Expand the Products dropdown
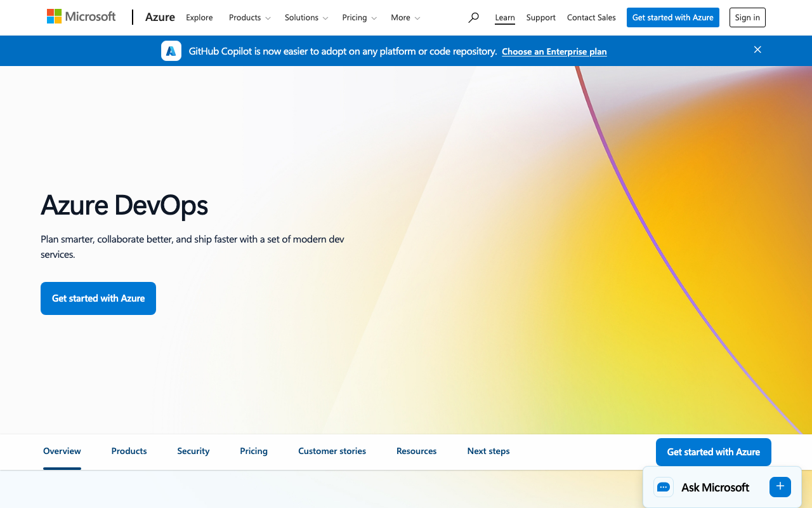Viewport: 812px width, 508px height. click(x=249, y=18)
